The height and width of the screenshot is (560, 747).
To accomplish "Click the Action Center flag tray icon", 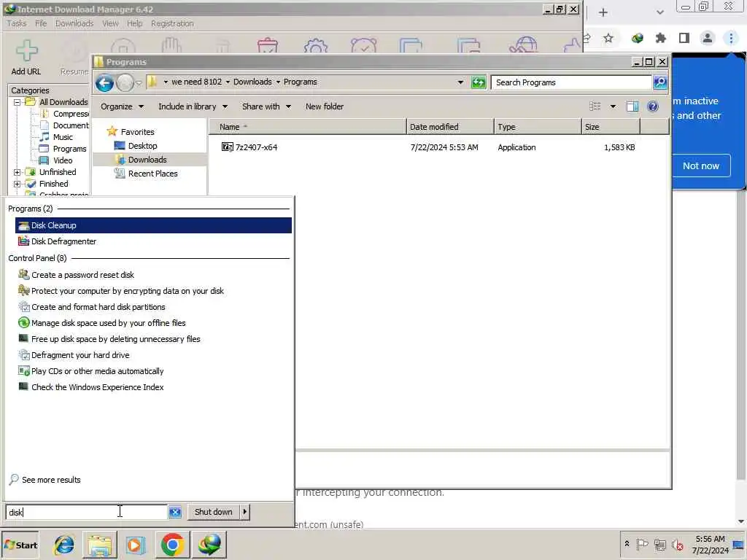I will point(642,544).
